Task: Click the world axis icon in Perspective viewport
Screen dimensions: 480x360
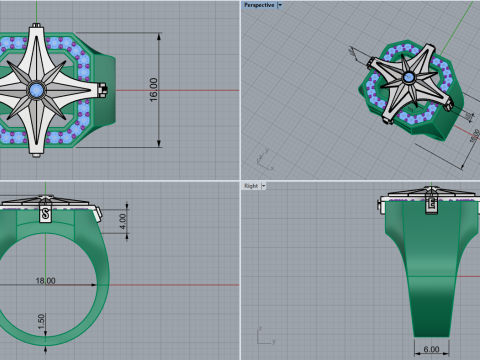Action: point(265,160)
